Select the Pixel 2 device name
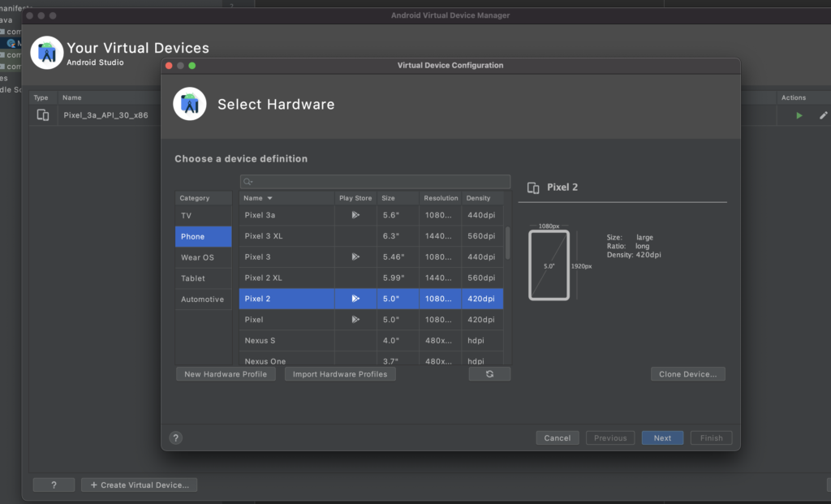This screenshot has width=831, height=504. click(x=257, y=299)
